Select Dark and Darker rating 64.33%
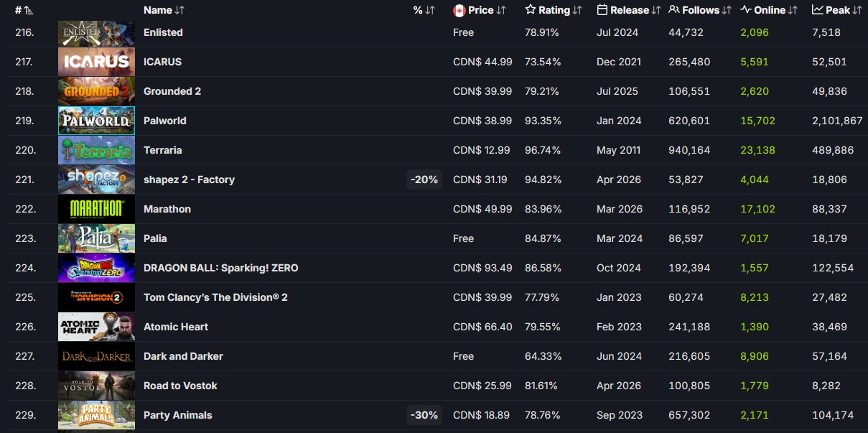 pyautogui.click(x=543, y=356)
